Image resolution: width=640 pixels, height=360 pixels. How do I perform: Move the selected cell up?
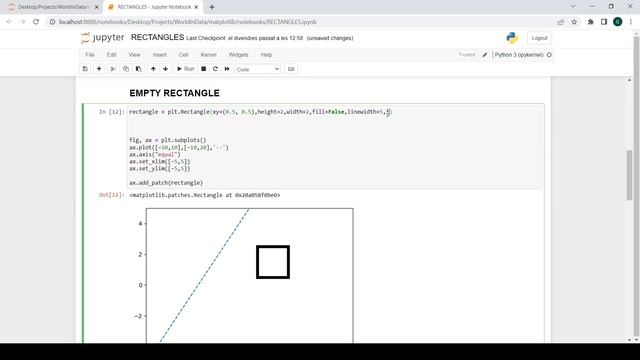pyautogui.click(x=153, y=69)
